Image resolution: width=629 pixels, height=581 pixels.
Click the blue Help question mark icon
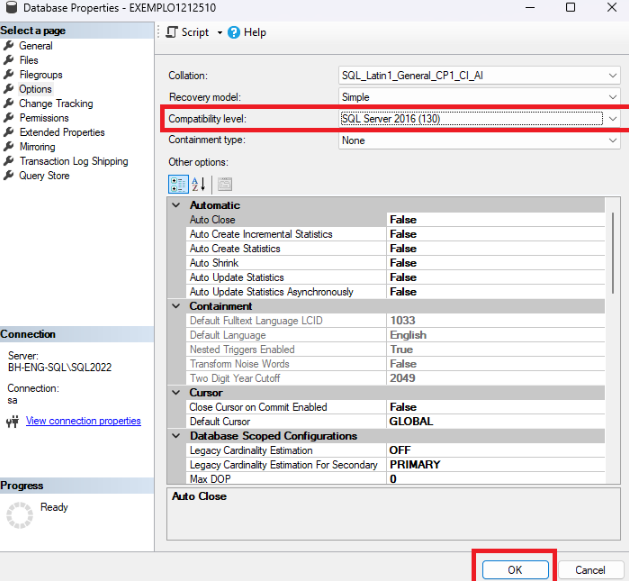233,33
